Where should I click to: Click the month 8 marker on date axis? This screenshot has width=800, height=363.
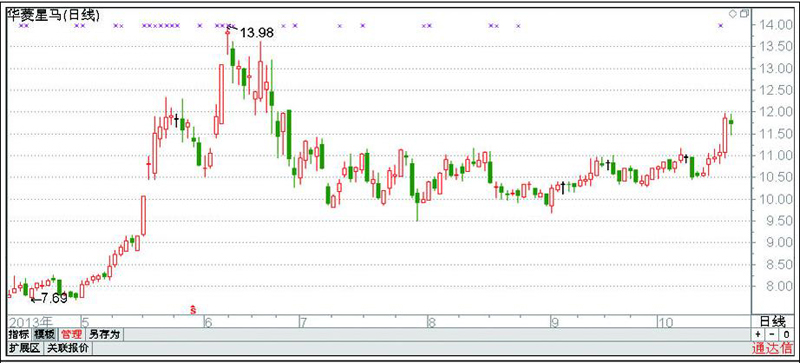click(x=432, y=322)
